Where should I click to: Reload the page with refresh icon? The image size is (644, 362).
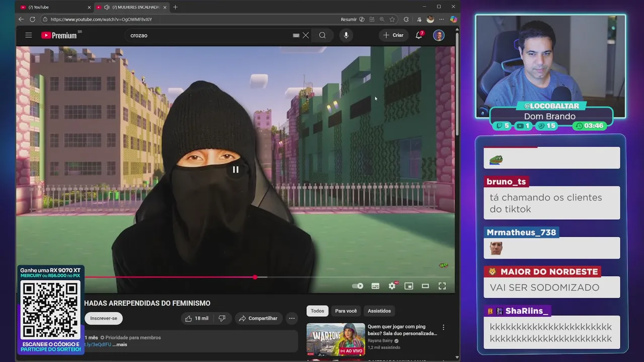[32, 19]
